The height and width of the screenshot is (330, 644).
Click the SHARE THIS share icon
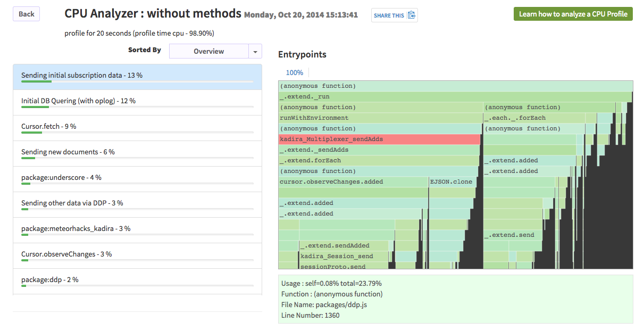coord(411,15)
